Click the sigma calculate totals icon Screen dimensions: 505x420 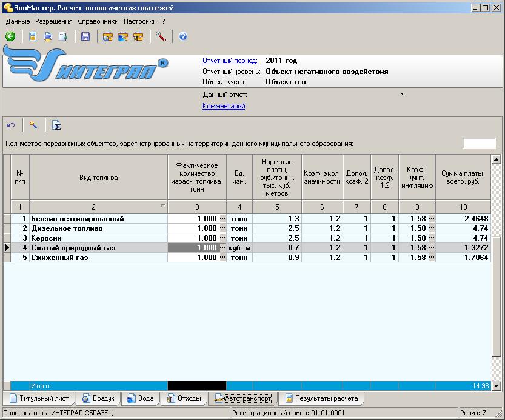click(x=56, y=125)
